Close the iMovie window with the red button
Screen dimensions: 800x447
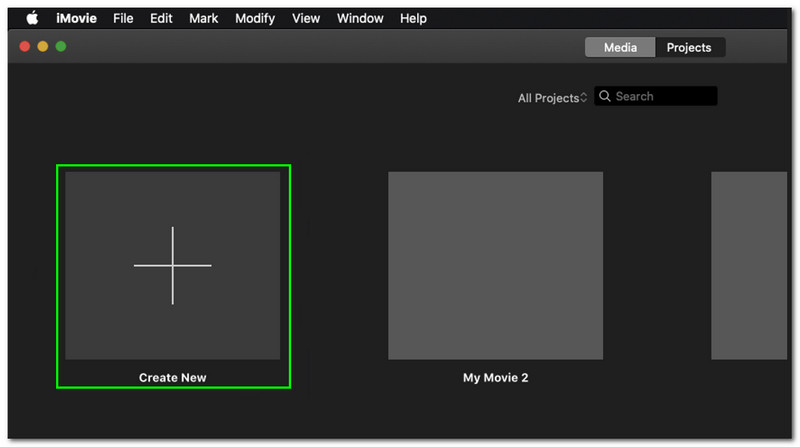click(x=25, y=46)
